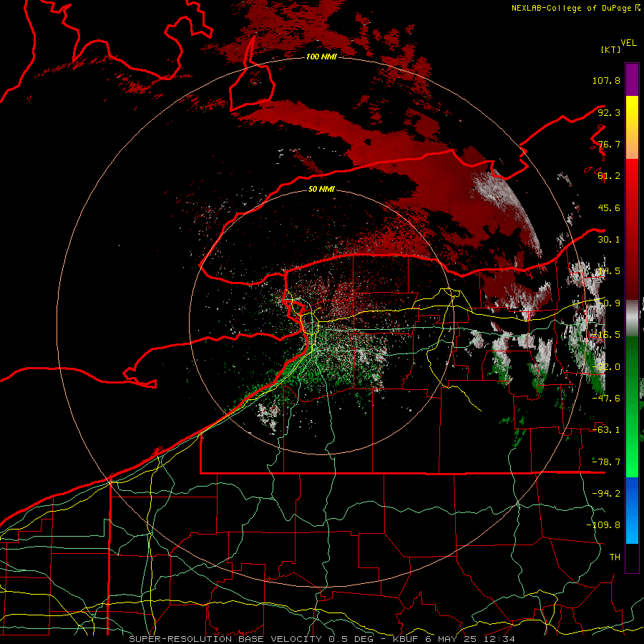Click the 100 NMI range ring label

coord(321,57)
